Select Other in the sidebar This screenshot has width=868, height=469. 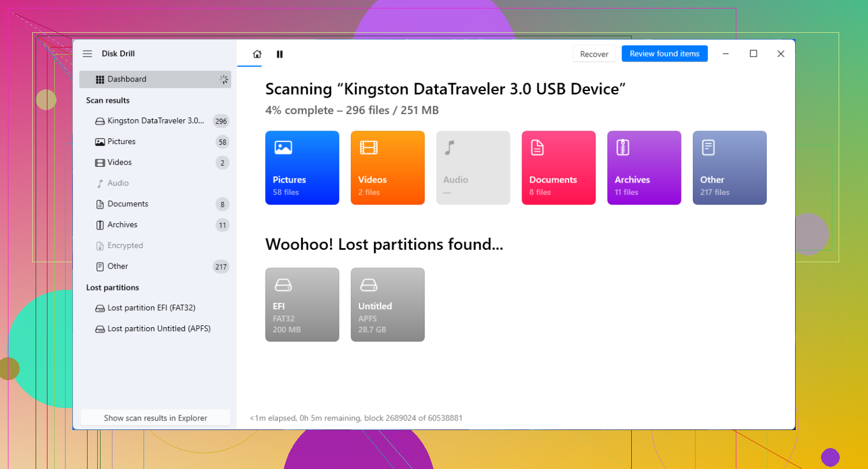click(155, 267)
